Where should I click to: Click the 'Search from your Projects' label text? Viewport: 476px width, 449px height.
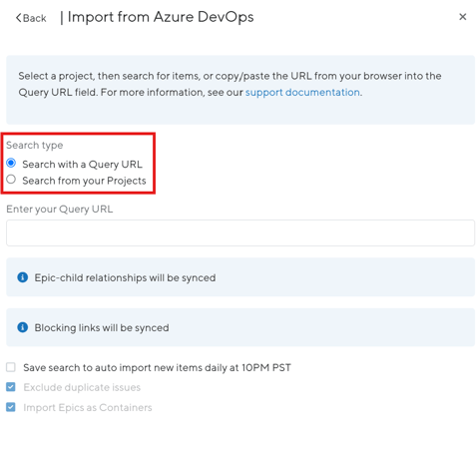[84, 181]
